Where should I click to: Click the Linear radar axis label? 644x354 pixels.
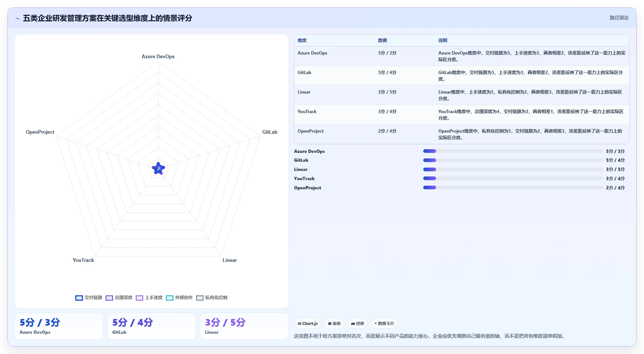click(230, 260)
